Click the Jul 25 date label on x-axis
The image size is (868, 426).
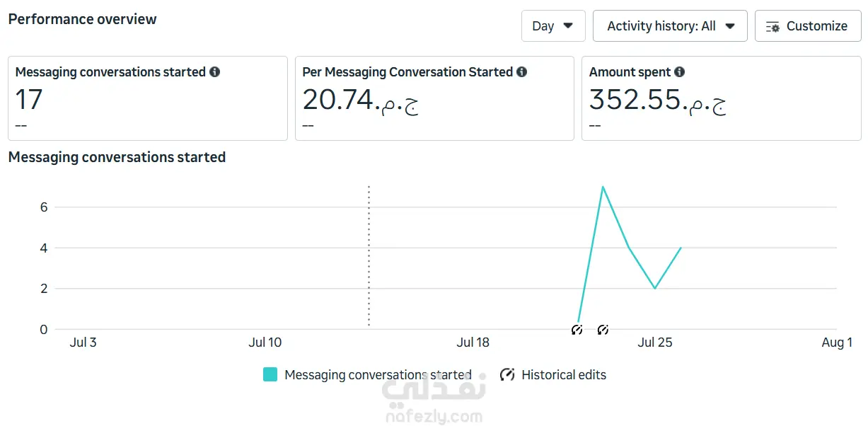(655, 342)
